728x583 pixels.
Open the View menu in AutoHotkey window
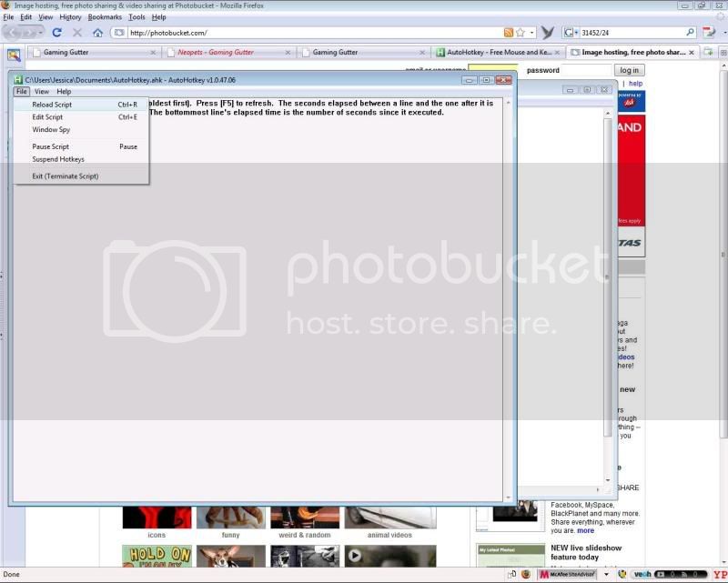coord(42,92)
